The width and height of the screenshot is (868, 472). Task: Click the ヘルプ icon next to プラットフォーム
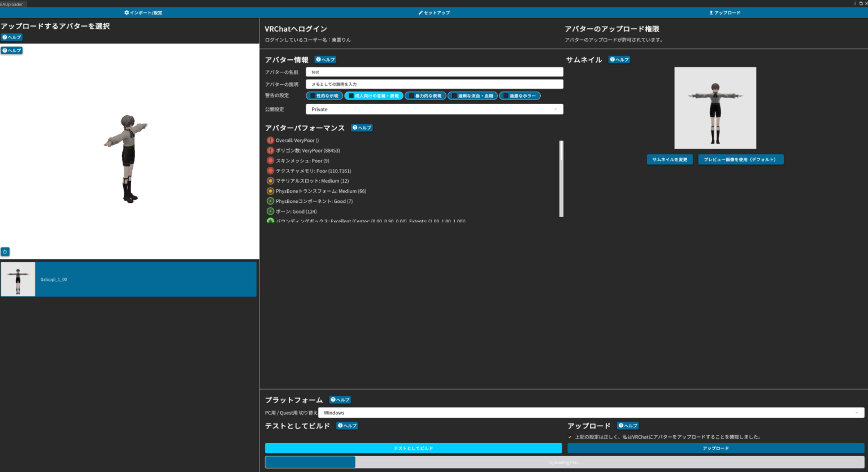click(x=340, y=400)
